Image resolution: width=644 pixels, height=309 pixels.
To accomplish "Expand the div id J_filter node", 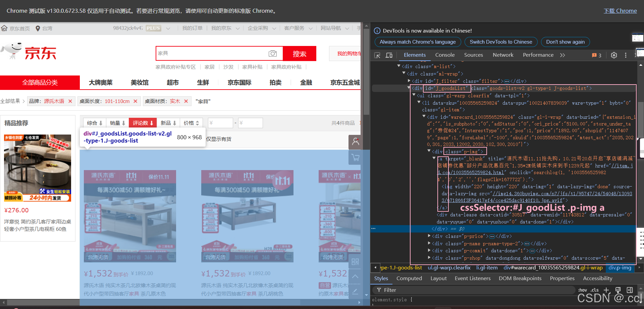I will tap(409, 81).
